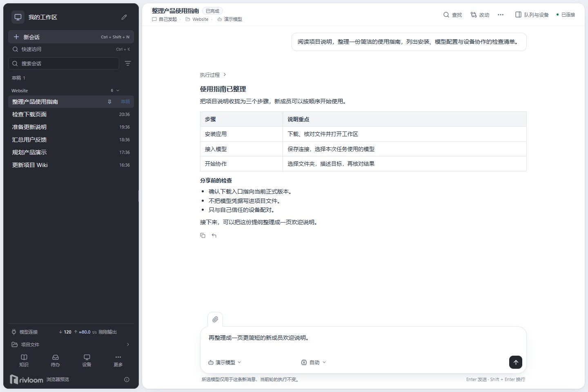Screen dimensions: 588x392
Task: Start a 新会话
Action: click(71, 37)
